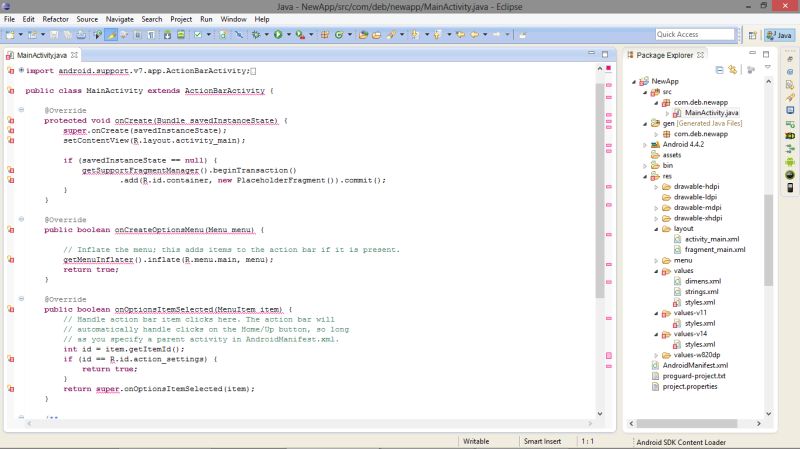This screenshot has height=449, width=800.
Task: Click the Search flashlight toolbar icon
Action: pyautogui.click(x=391, y=35)
